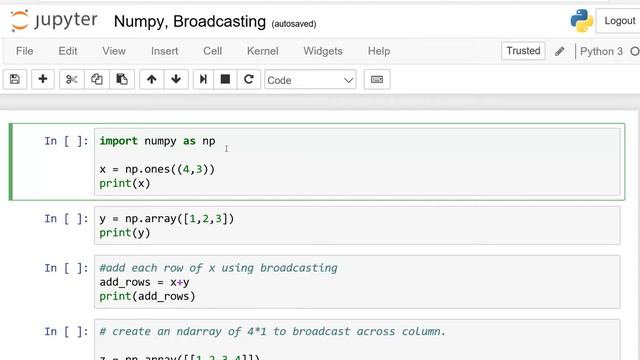Image resolution: width=640 pixels, height=360 pixels.
Task: Click the cell with the 4*1 ndarray comment
Action: point(357,340)
